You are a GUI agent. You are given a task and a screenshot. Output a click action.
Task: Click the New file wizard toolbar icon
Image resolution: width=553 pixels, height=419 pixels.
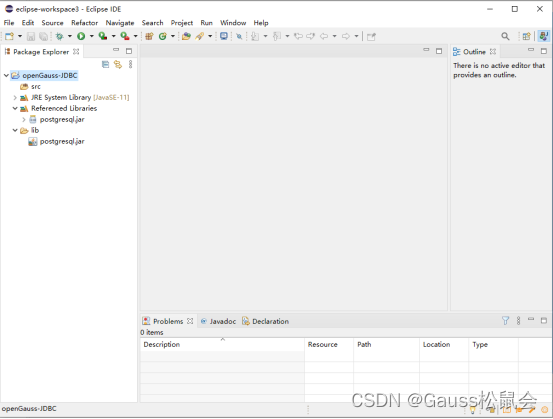(10, 36)
